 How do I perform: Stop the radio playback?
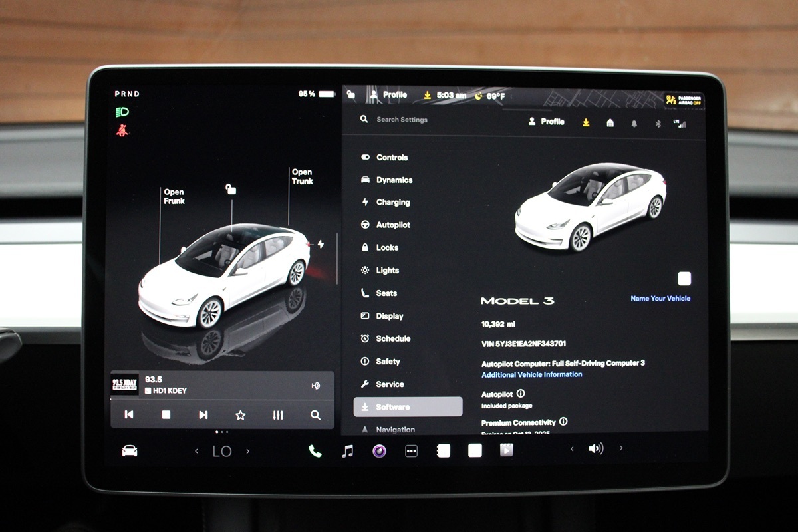tap(166, 415)
